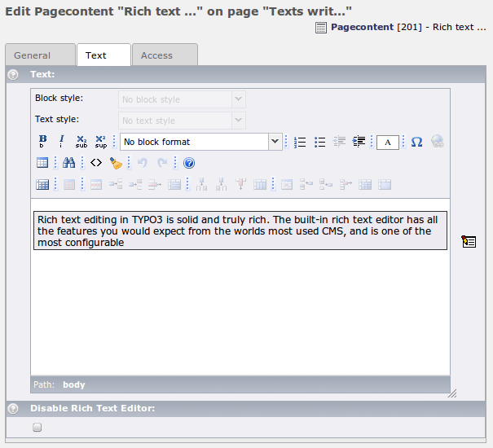493x448 pixels.
Task: Click the subscript button
Action: coord(81,142)
